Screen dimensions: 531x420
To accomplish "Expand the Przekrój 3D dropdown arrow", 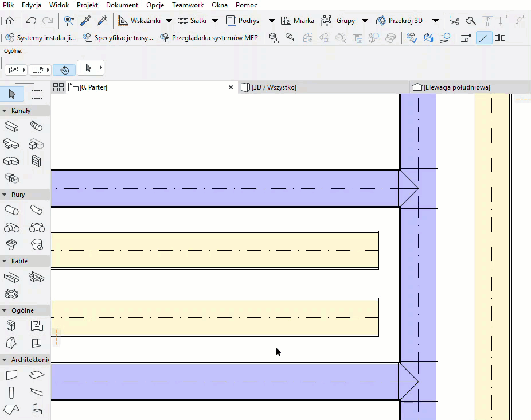I will [435, 21].
